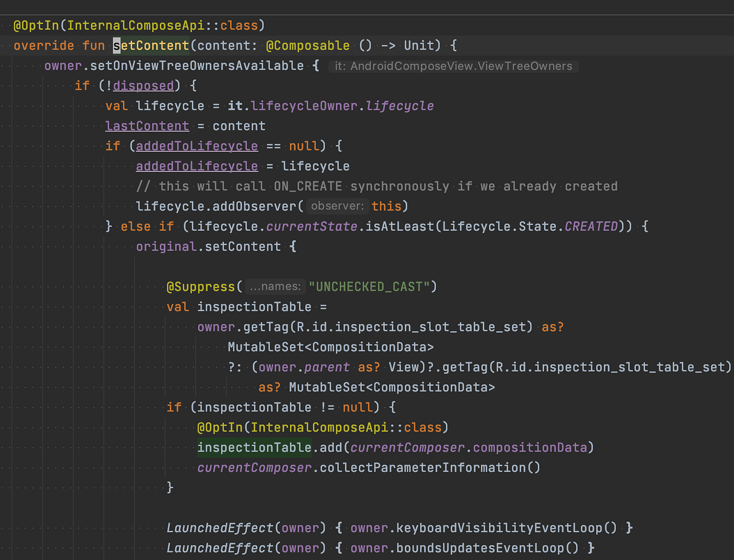Click the it: AndroidComposeView.ViewTreeOwners inlay hint
Image resolution: width=734 pixels, height=560 pixels.
[x=452, y=66]
